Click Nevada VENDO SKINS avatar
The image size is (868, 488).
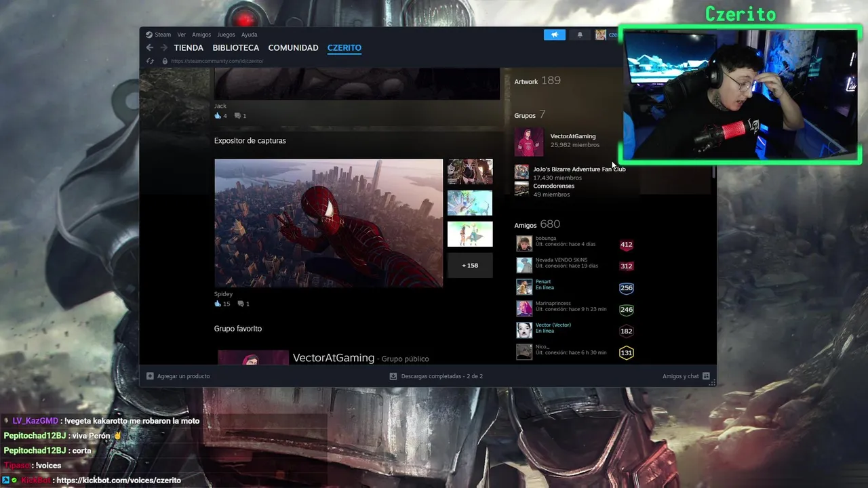point(524,266)
